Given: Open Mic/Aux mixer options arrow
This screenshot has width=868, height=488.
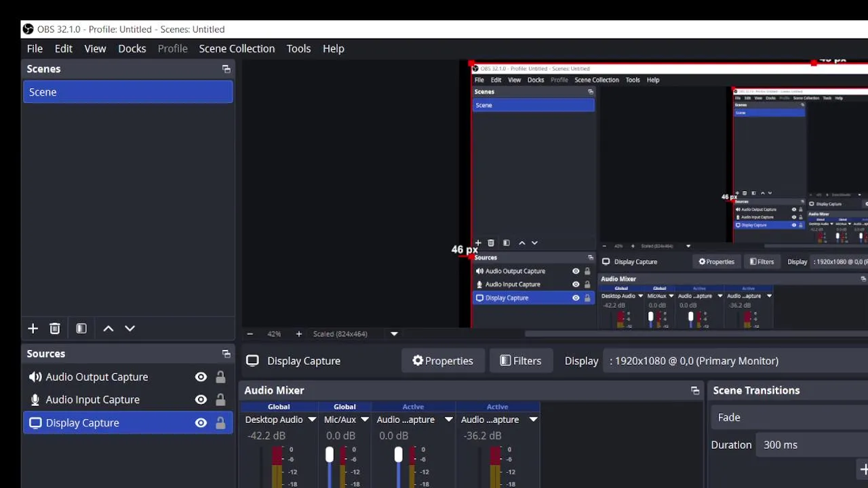Looking at the screenshot, I should [x=364, y=420].
